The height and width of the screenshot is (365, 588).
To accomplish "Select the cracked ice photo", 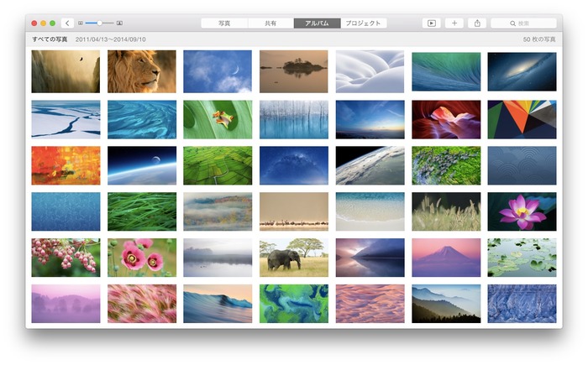I will coord(66,119).
